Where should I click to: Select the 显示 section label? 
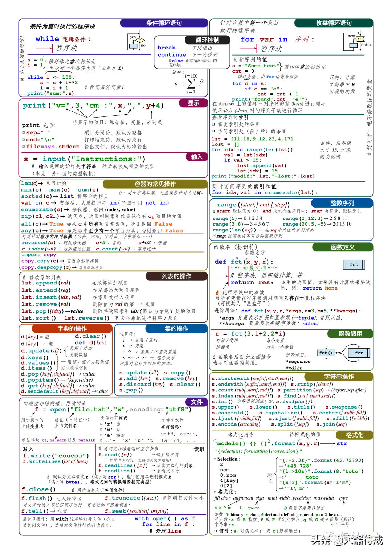tap(193, 103)
